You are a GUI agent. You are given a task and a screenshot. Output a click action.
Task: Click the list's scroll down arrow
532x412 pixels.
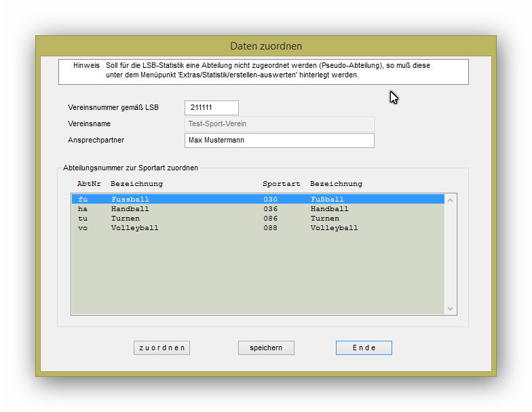[451, 309]
